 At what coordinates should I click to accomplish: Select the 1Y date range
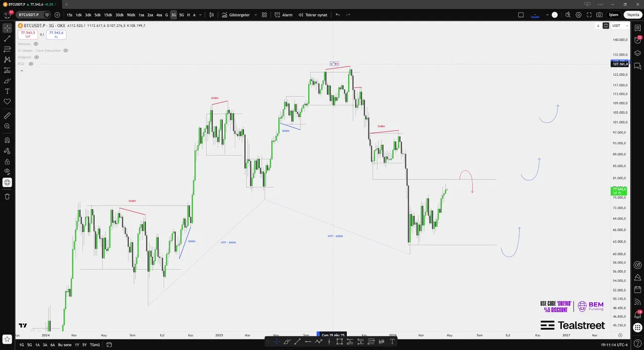pos(77,345)
